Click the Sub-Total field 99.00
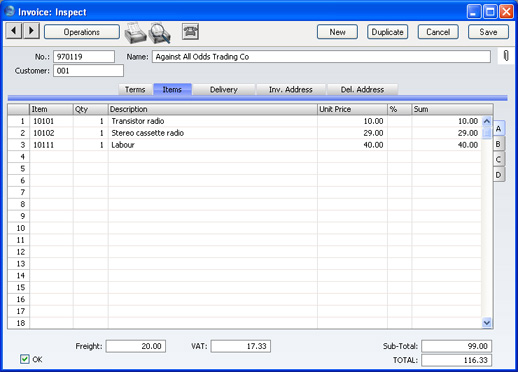Screen dimensions: 518x372 [457, 346]
